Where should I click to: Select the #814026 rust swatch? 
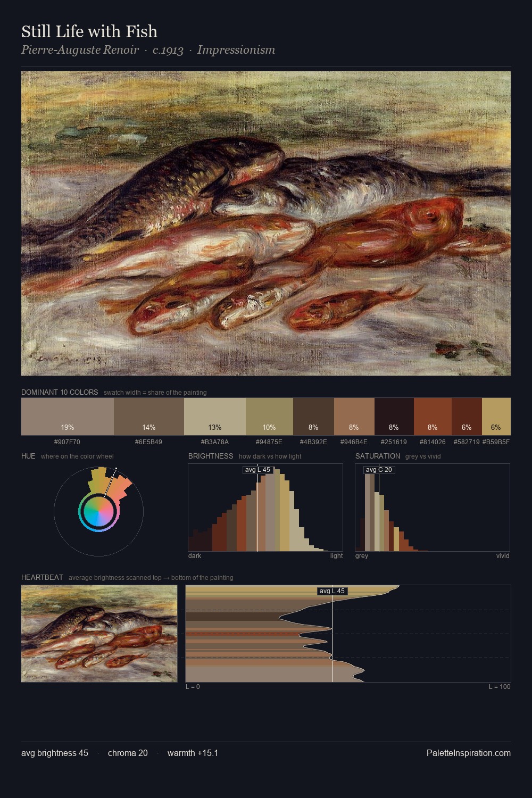[x=433, y=417]
